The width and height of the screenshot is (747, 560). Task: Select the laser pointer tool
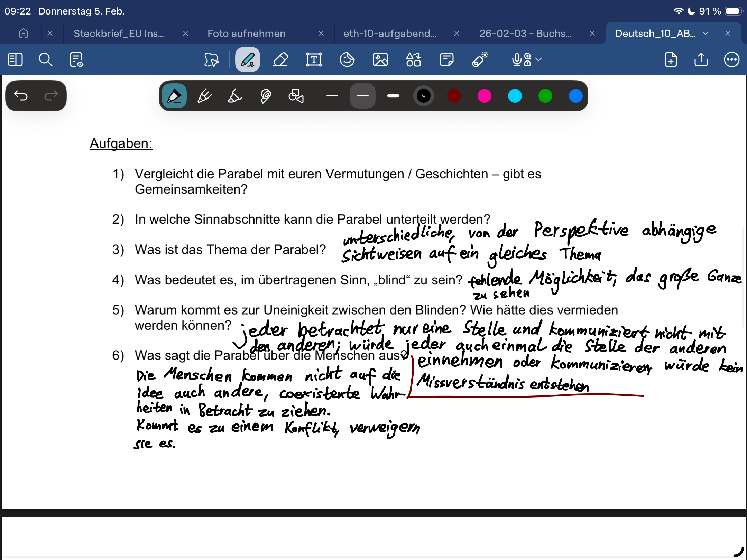480,59
